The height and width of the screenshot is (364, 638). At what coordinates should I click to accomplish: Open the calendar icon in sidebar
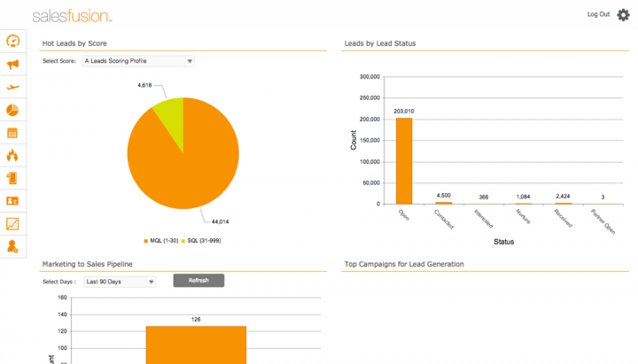pyautogui.click(x=12, y=133)
